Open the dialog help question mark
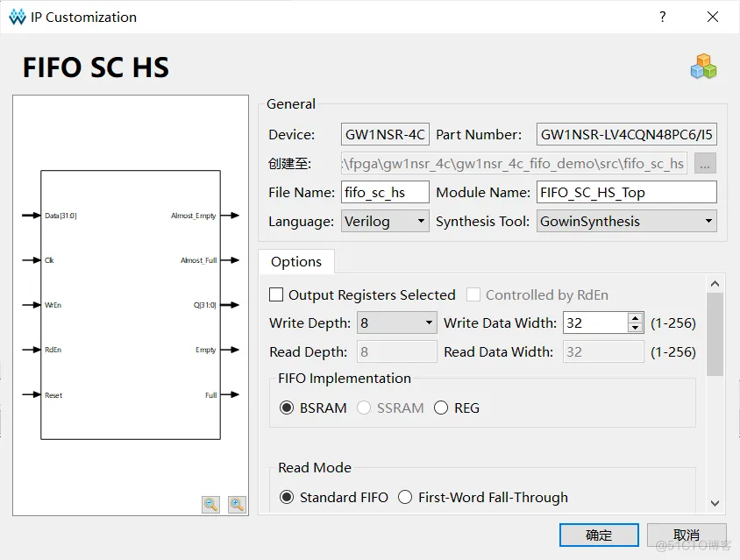This screenshot has height=560, width=740. point(663,17)
